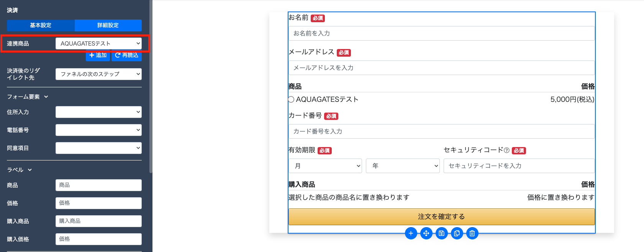The image size is (644, 252).
Task: Select the AQUAGATESテスト product radio button
Action: click(x=291, y=100)
